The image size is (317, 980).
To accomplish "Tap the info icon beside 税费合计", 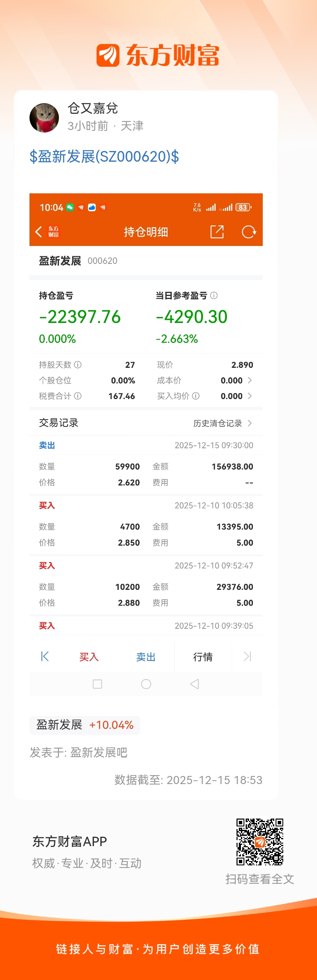I will point(78,396).
